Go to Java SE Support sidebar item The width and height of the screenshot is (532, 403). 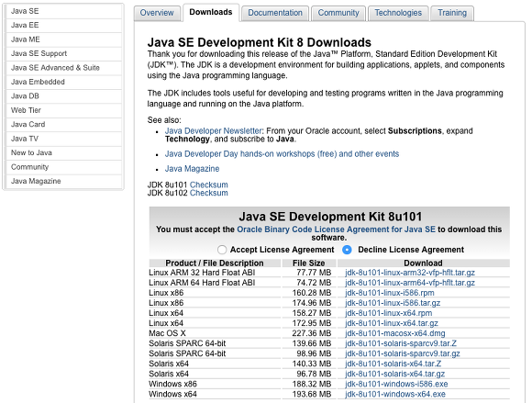click(64, 53)
